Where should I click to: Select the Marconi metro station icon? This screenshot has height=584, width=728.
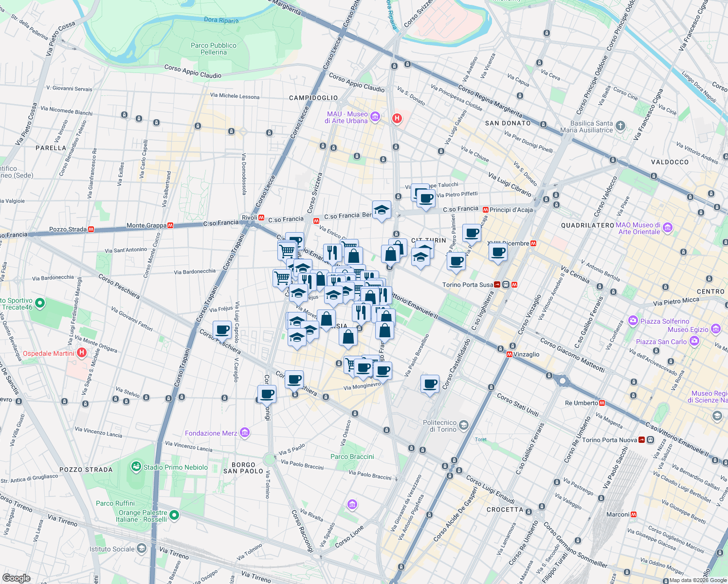click(634, 514)
